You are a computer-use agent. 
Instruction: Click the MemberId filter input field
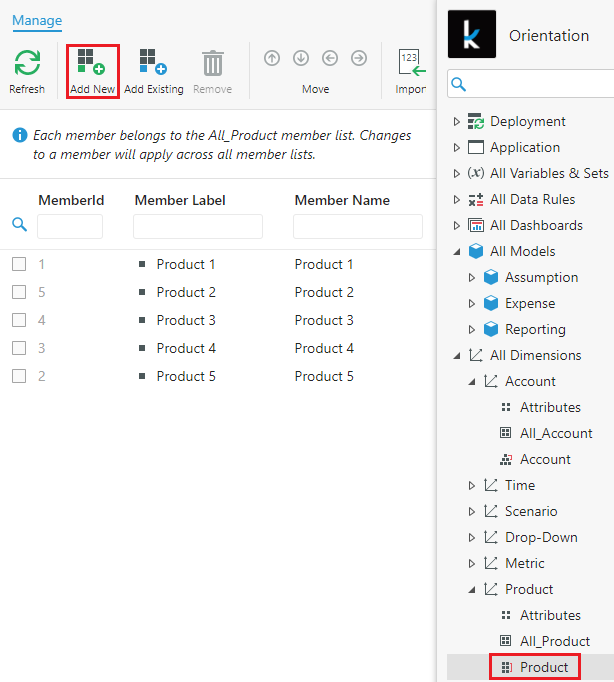pyautogui.click(x=70, y=226)
